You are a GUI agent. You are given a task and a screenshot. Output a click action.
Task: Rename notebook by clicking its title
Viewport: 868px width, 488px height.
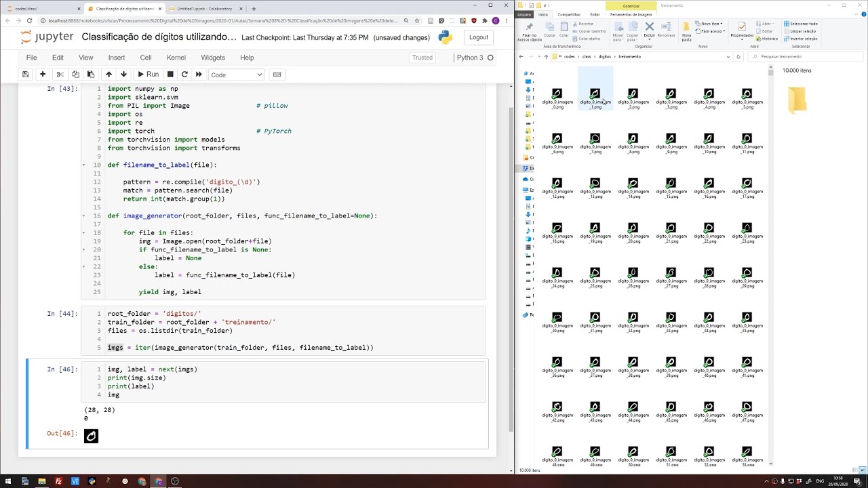click(x=159, y=37)
